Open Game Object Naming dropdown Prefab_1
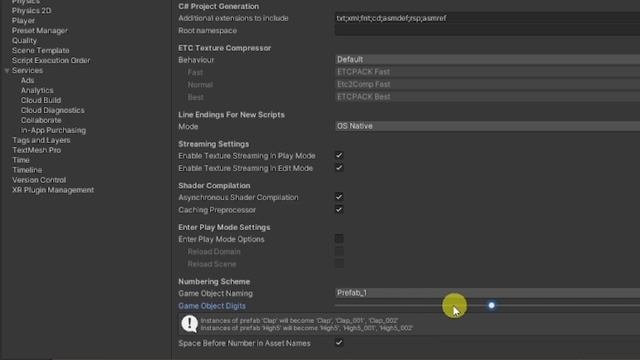The width and height of the screenshot is (640, 360). [x=487, y=293]
